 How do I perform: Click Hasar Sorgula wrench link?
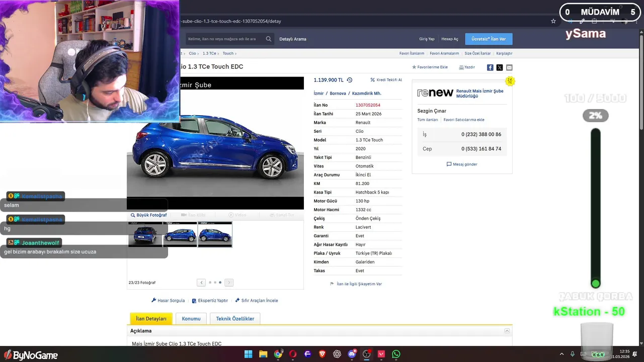168,301
